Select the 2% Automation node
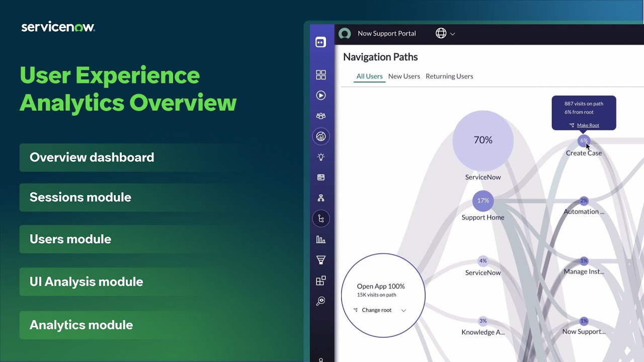The height and width of the screenshot is (362, 644). tap(584, 201)
